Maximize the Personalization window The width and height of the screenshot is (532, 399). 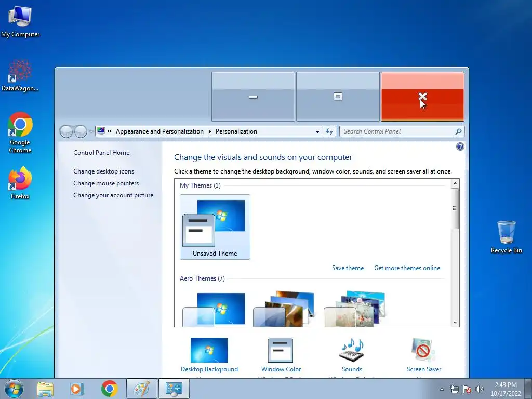(x=338, y=97)
